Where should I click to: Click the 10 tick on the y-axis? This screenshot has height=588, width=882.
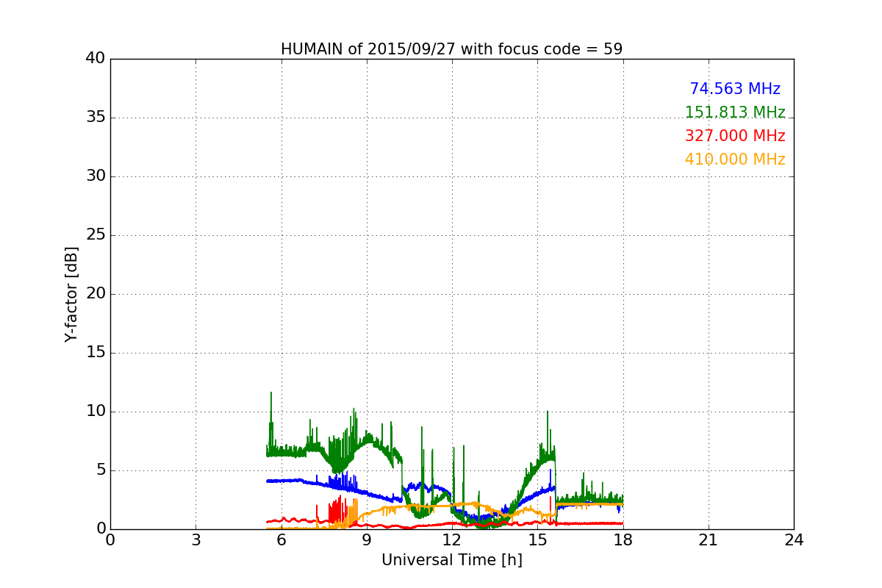click(96, 412)
